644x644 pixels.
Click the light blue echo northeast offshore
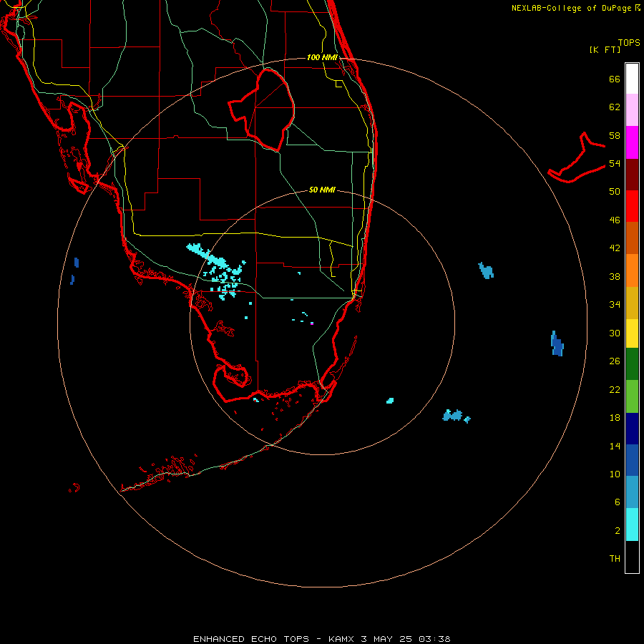[x=486, y=270]
